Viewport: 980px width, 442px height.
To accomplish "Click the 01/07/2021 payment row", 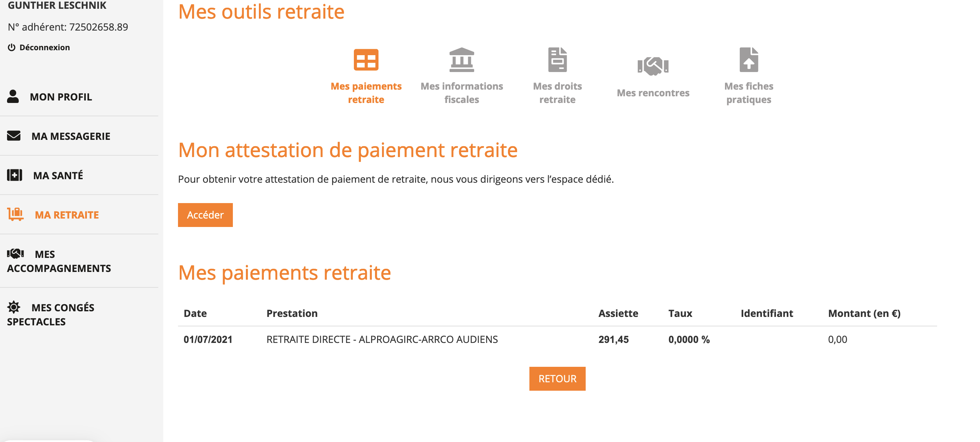I will click(382, 339).
